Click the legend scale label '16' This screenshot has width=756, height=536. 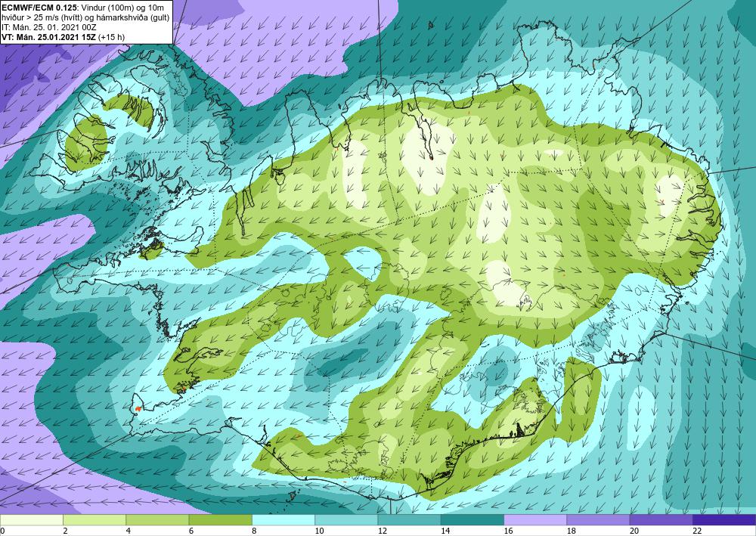tap(508, 531)
